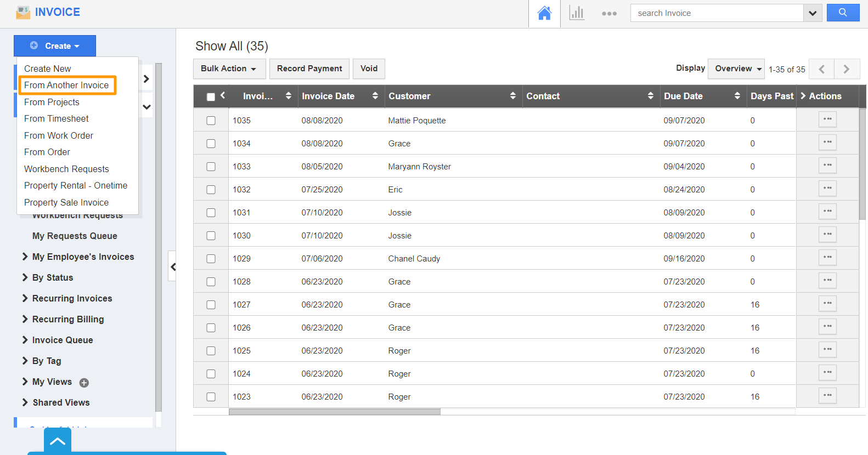This screenshot has width=868, height=455.
Task: Check the box for invoice 1034
Action: pyautogui.click(x=211, y=144)
